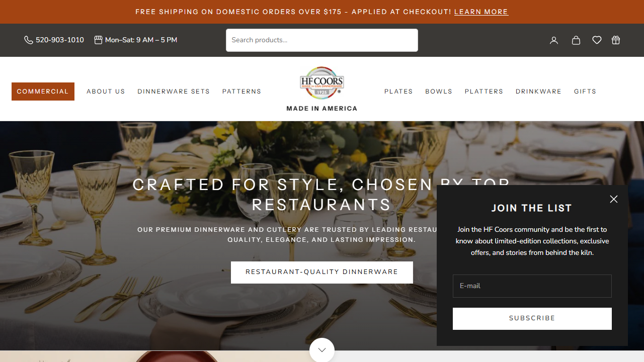This screenshot has height=362, width=644.
Task: Click the phone icon beside 520-903-1010
Action: click(29, 40)
